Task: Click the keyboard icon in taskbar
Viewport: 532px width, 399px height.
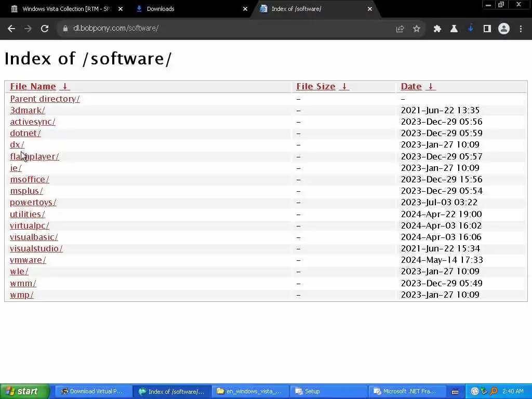Action: click(455, 392)
